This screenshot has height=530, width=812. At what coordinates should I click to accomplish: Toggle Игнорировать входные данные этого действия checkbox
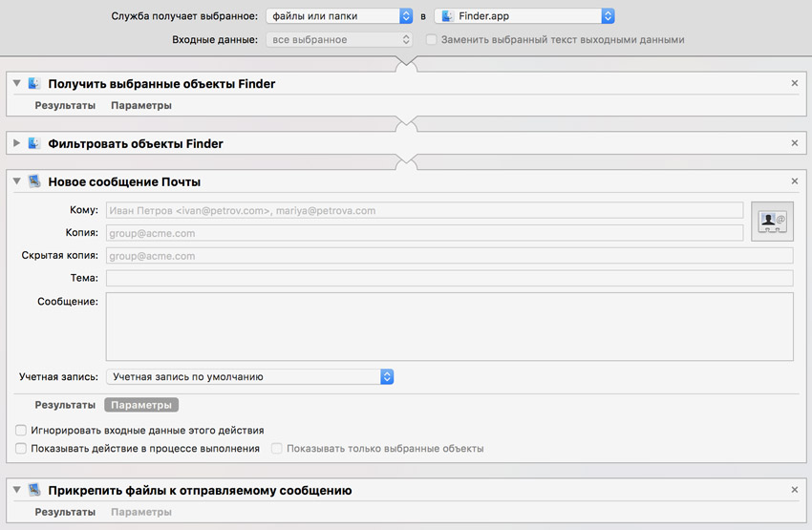coord(21,430)
